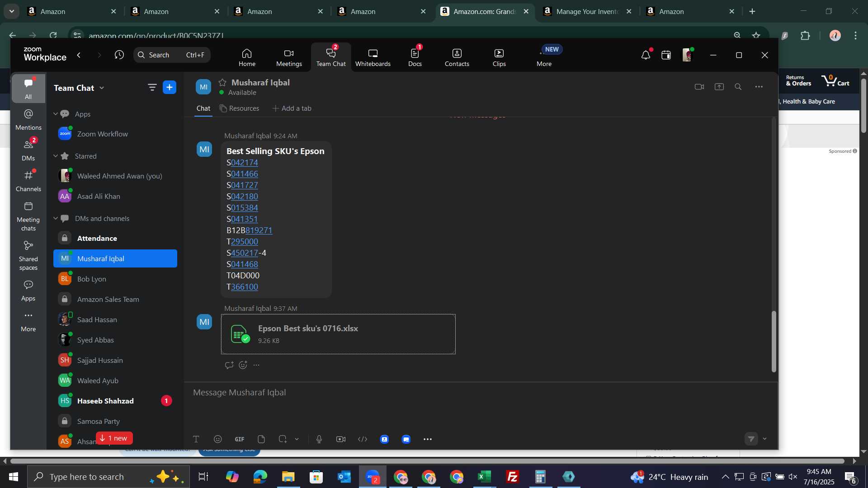Screen dimensions: 868x488
Task: Switch to the Resources tab
Action: pos(239,108)
